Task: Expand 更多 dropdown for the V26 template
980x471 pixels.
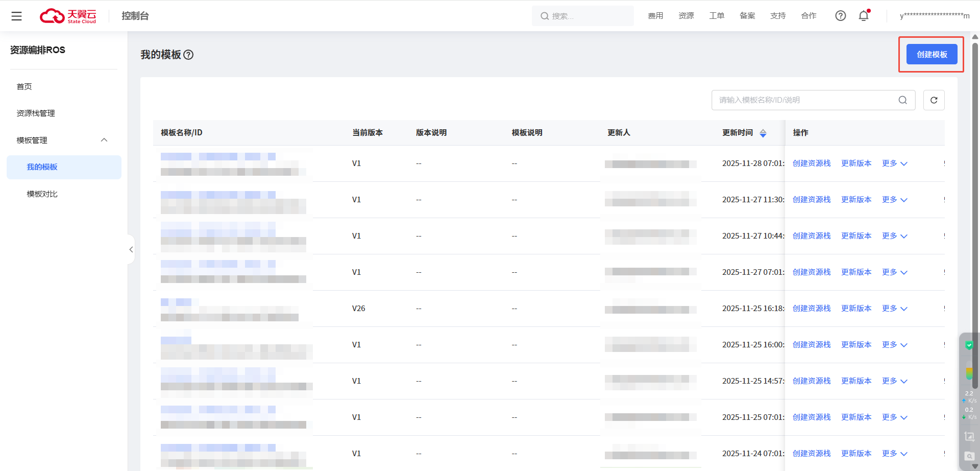Action: (894, 309)
